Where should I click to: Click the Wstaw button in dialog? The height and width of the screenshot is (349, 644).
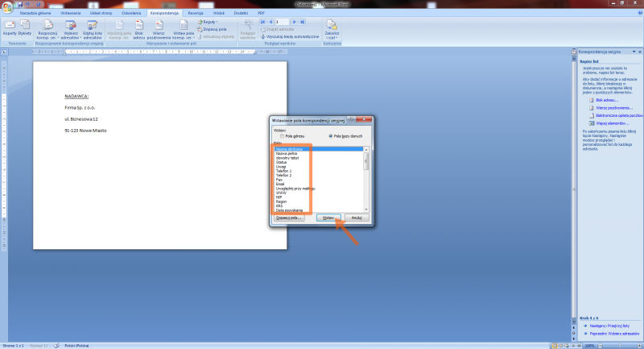[326, 218]
